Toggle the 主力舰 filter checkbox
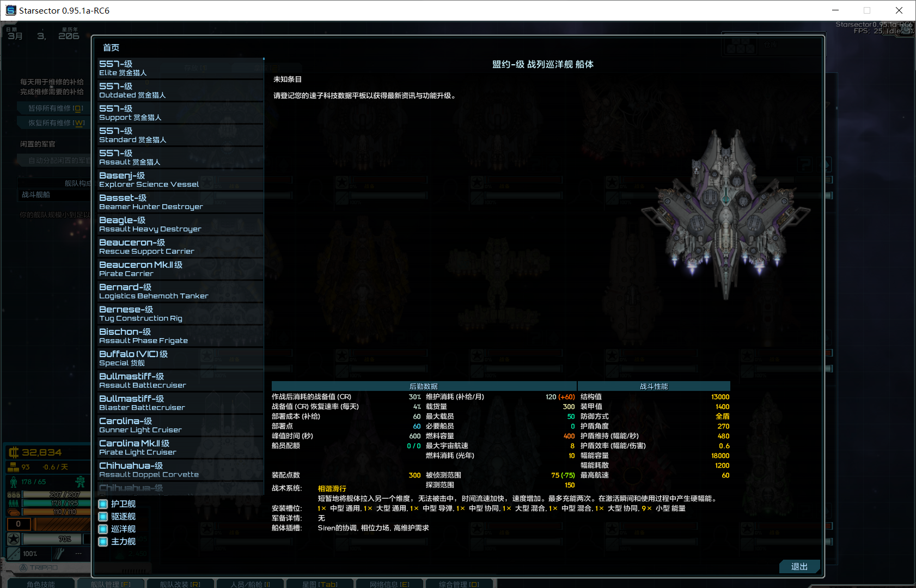Viewport: 916px width, 588px height. [x=103, y=542]
